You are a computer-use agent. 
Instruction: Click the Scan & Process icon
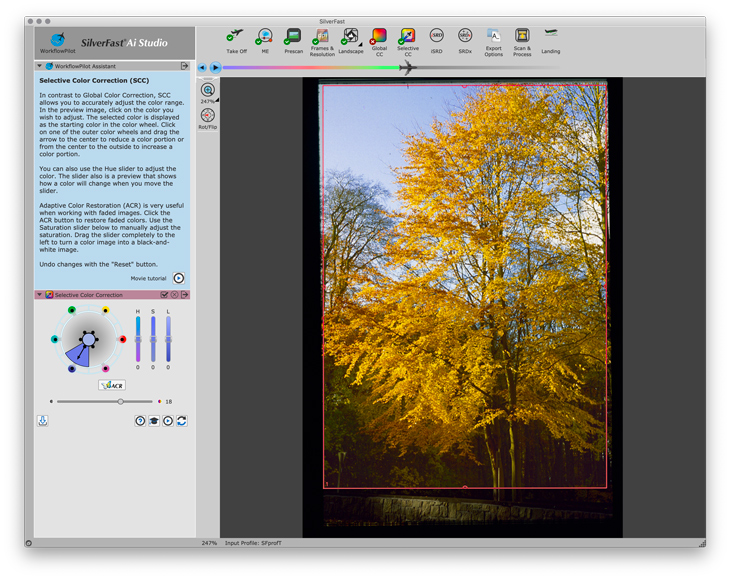(522, 37)
